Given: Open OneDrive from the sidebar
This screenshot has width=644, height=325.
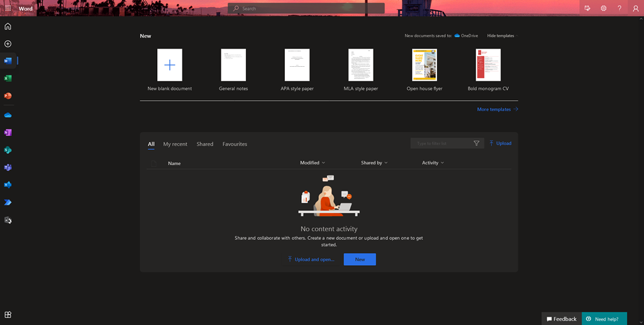Looking at the screenshot, I should 8,115.
